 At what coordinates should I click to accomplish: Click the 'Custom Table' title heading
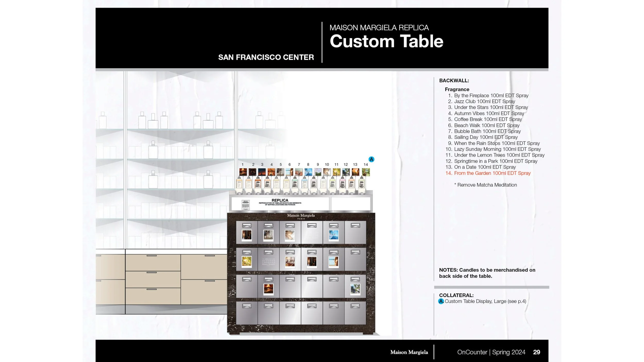[x=386, y=41]
